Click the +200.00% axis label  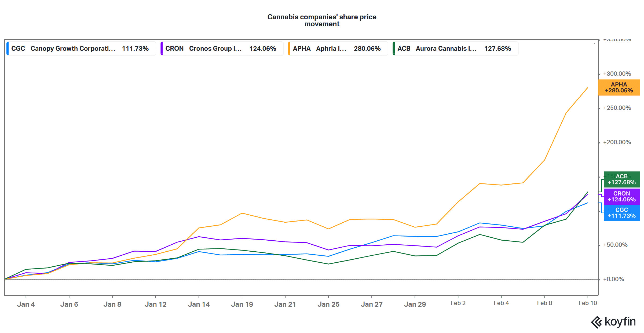tap(617, 142)
